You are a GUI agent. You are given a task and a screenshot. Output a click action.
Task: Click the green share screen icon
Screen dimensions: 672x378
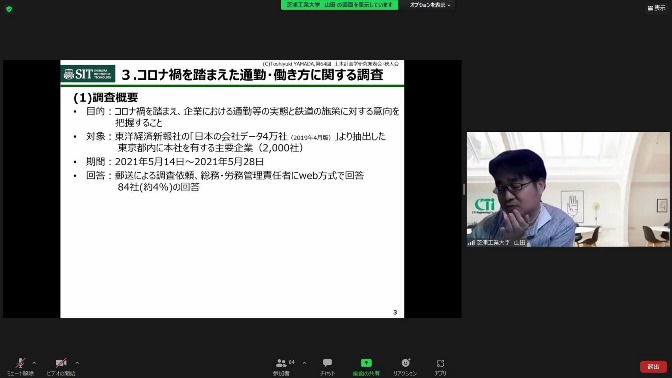[x=366, y=363]
